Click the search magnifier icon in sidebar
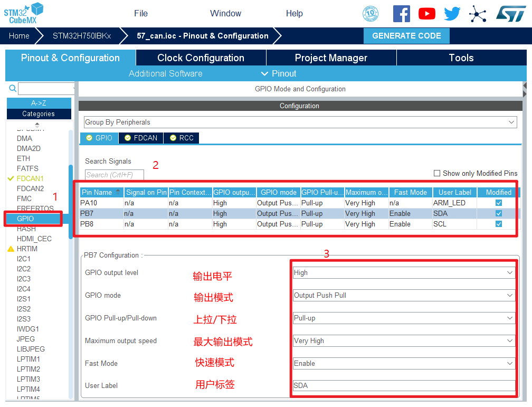532x407 pixels. pos(13,89)
